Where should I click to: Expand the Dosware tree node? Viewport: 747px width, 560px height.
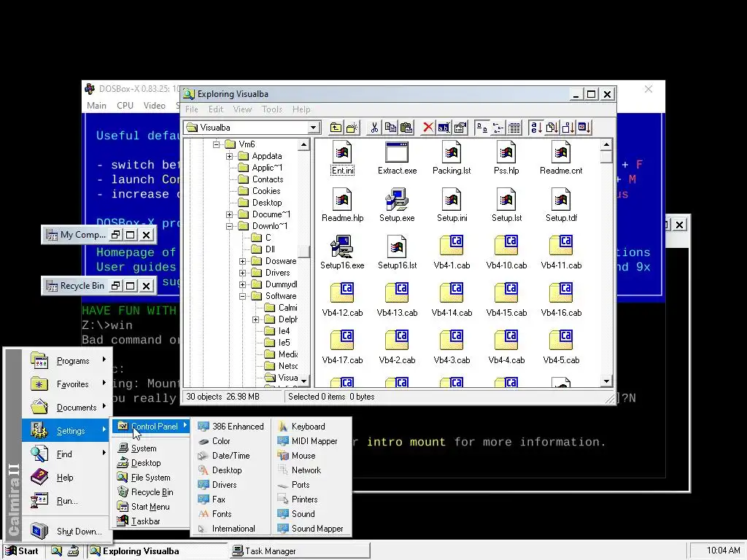pos(242,262)
